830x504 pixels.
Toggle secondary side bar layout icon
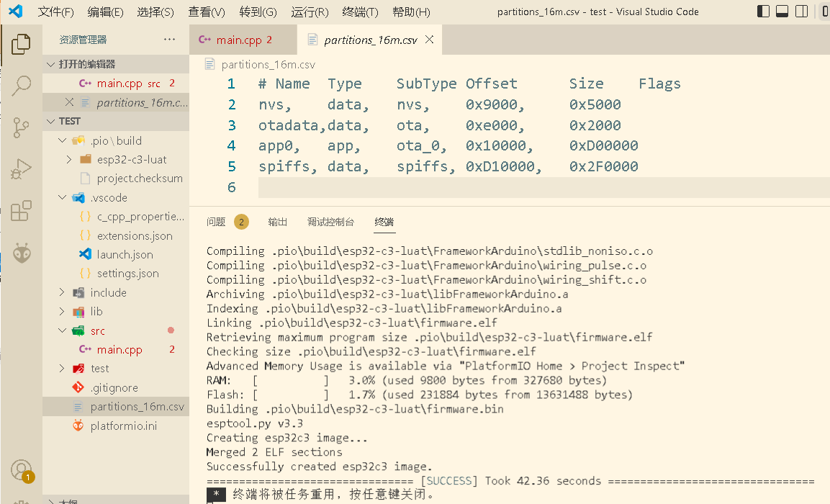[801, 11]
